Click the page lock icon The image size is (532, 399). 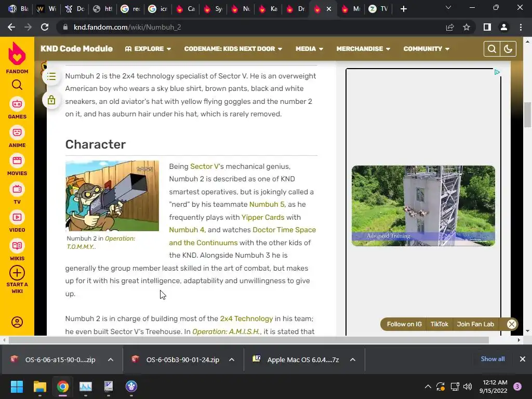51,100
